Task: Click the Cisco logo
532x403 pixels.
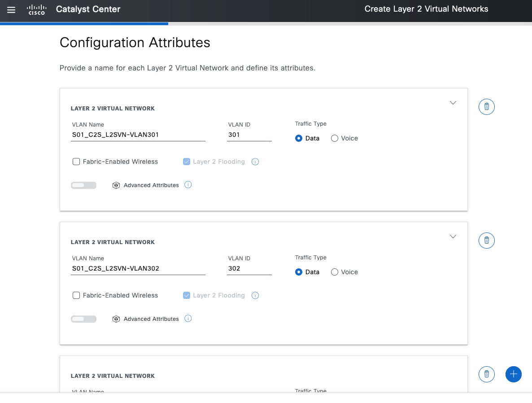Action: (x=37, y=10)
